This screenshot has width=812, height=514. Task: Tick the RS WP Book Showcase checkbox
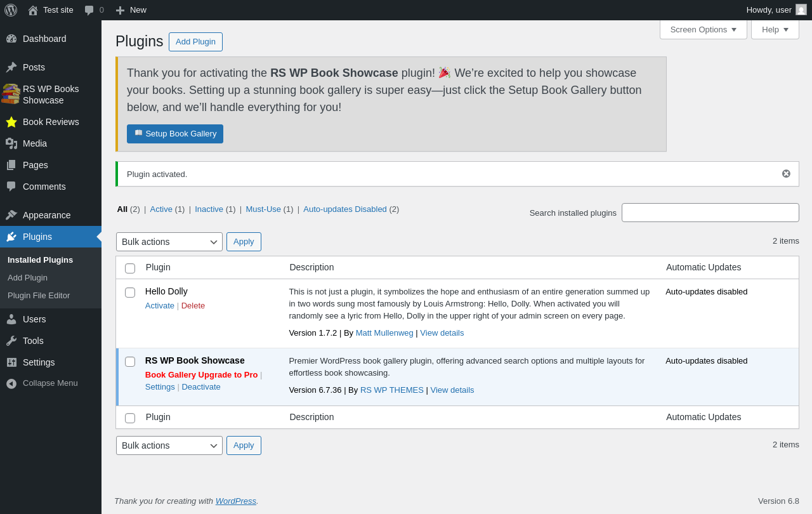130,362
